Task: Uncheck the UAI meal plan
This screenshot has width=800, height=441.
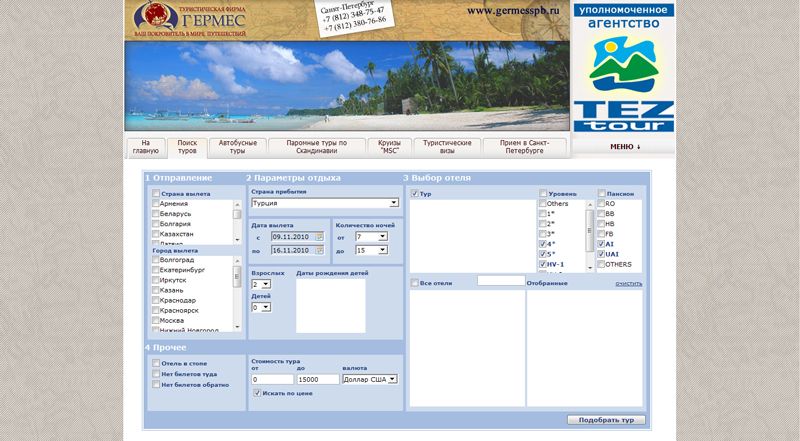Action: coord(601,254)
